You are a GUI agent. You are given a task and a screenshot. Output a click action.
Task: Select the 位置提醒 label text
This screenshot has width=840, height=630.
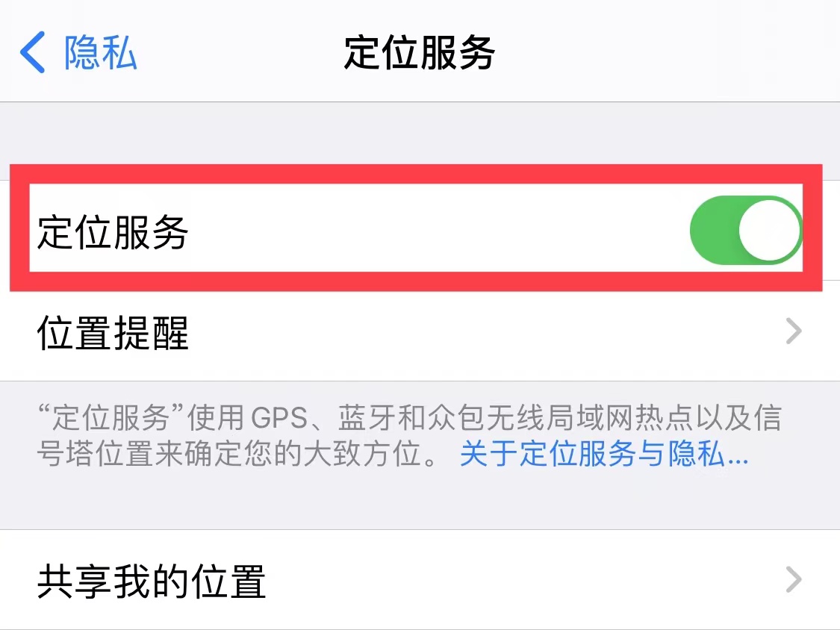tap(113, 333)
